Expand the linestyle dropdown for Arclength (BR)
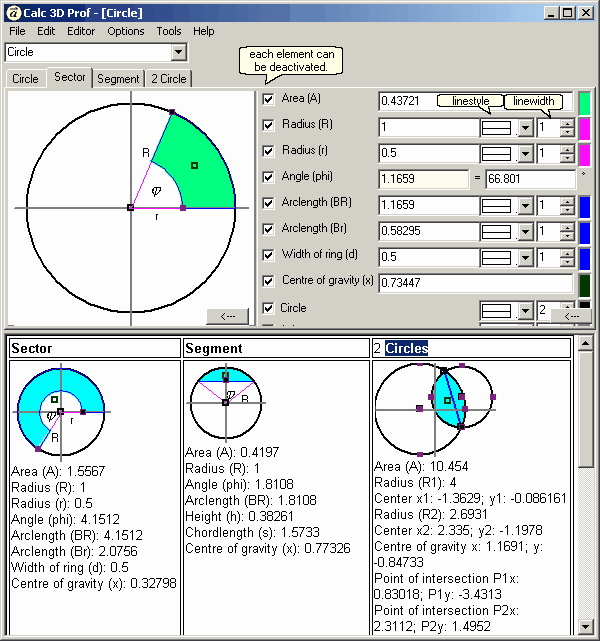Image resolution: width=600 pixels, height=641 pixels. click(x=525, y=206)
